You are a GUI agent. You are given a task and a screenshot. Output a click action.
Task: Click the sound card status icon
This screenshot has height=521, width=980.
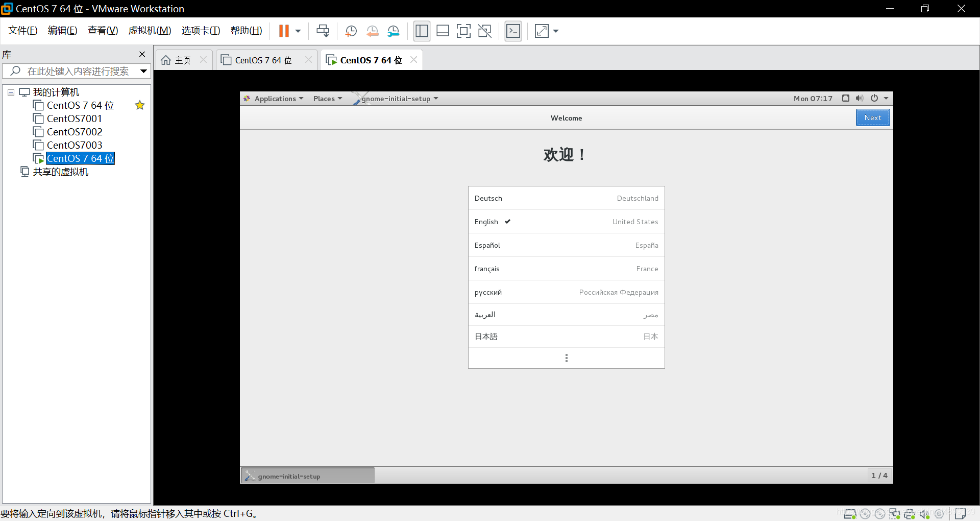click(x=924, y=514)
